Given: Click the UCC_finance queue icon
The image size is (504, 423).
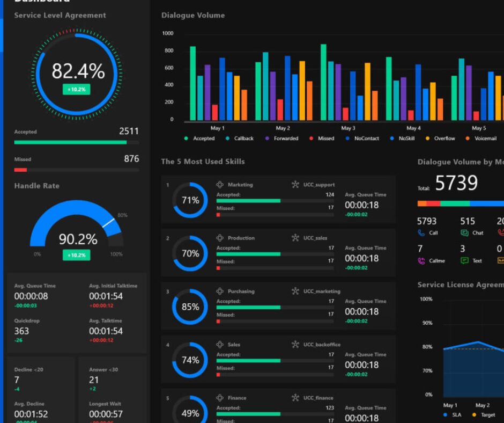Looking at the screenshot, I should pyautogui.click(x=295, y=398).
